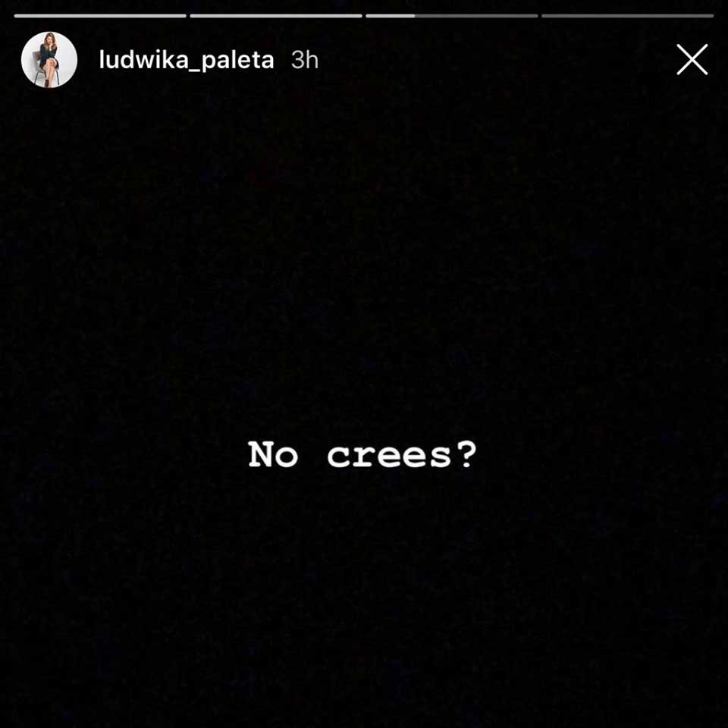
Task: Tap the "No crees?" story text
Action: point(362,454)
